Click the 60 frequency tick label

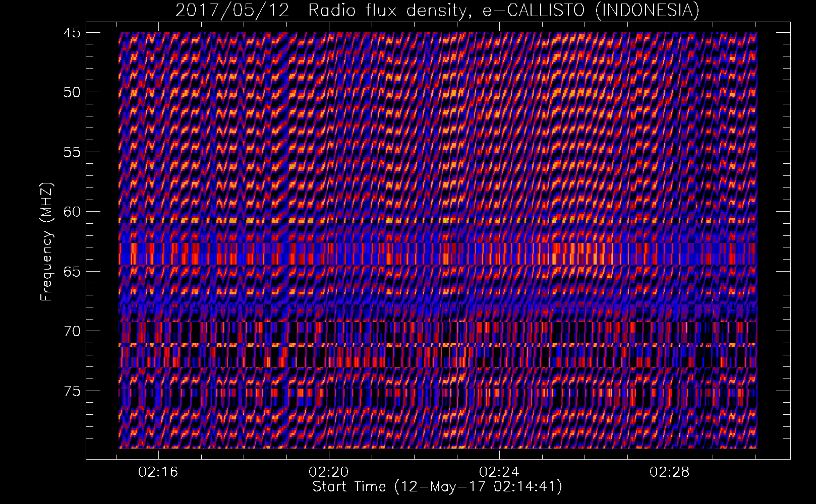[x=71, y=212]
